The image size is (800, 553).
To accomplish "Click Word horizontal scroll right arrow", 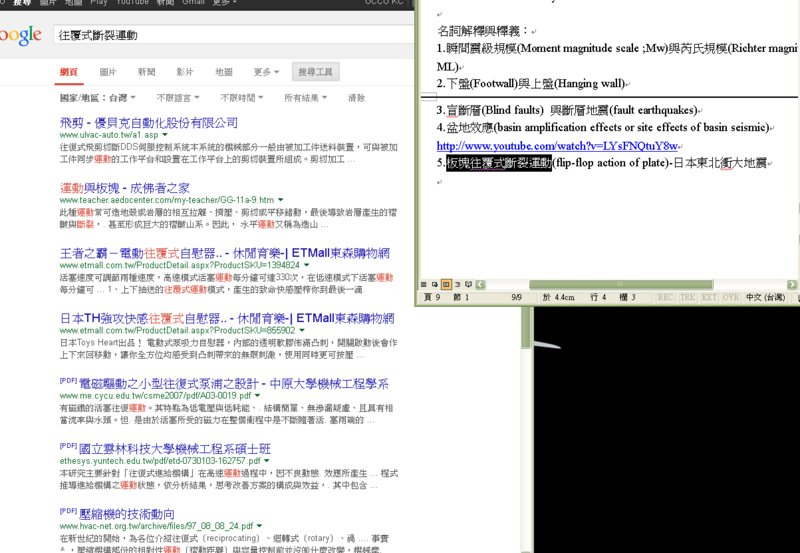I will (x=792, y=285).
